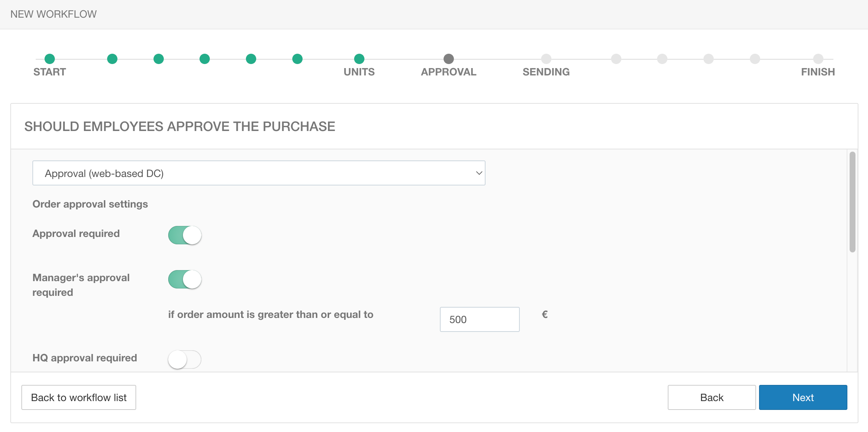Click the second green progress dot
The image size is (868, 432).
coord(112,59)
